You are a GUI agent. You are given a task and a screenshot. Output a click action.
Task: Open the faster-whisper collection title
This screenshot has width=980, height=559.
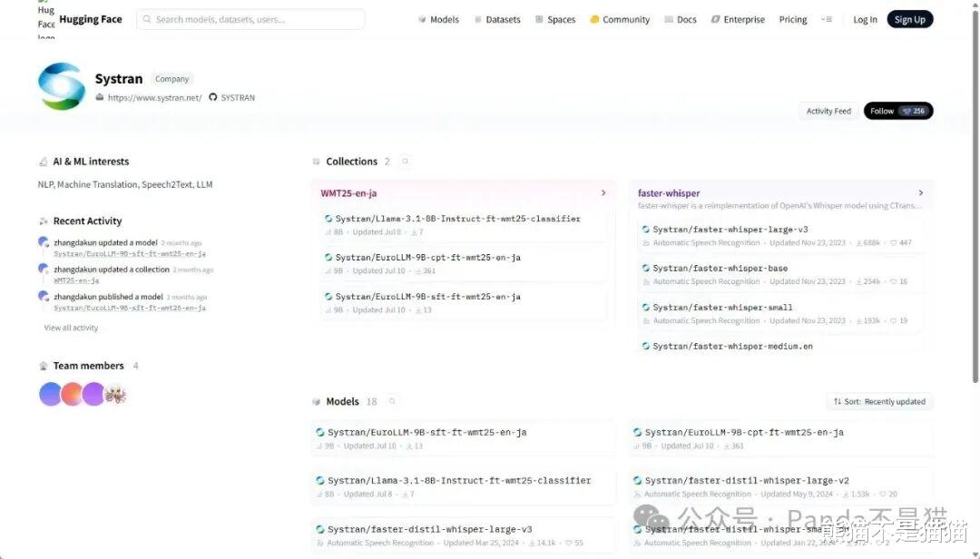[x=669, y=193]
